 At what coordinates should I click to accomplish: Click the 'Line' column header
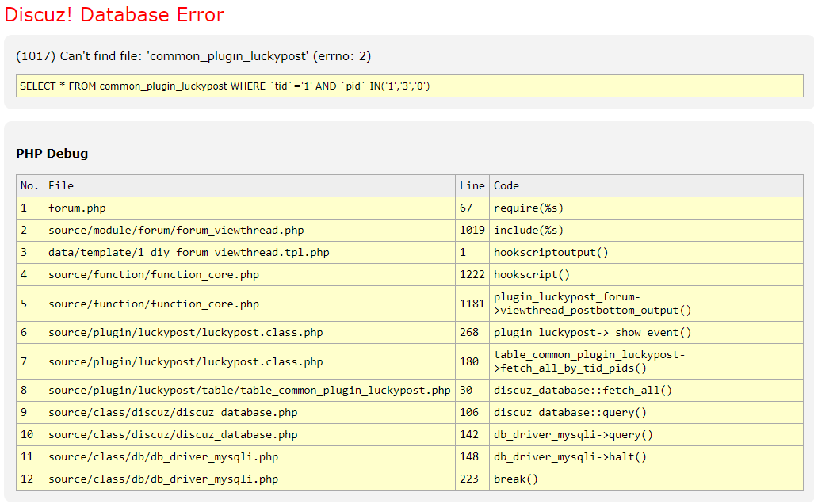point(472,185)
